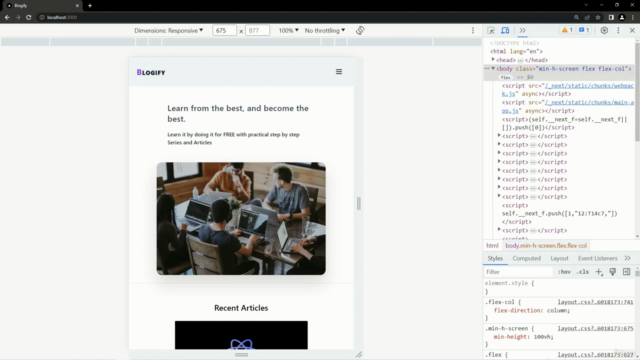Viewport: 640px width, 360px height.
Task: Click the viewport bottom-edge resize handle
Action: pos(241,355)
